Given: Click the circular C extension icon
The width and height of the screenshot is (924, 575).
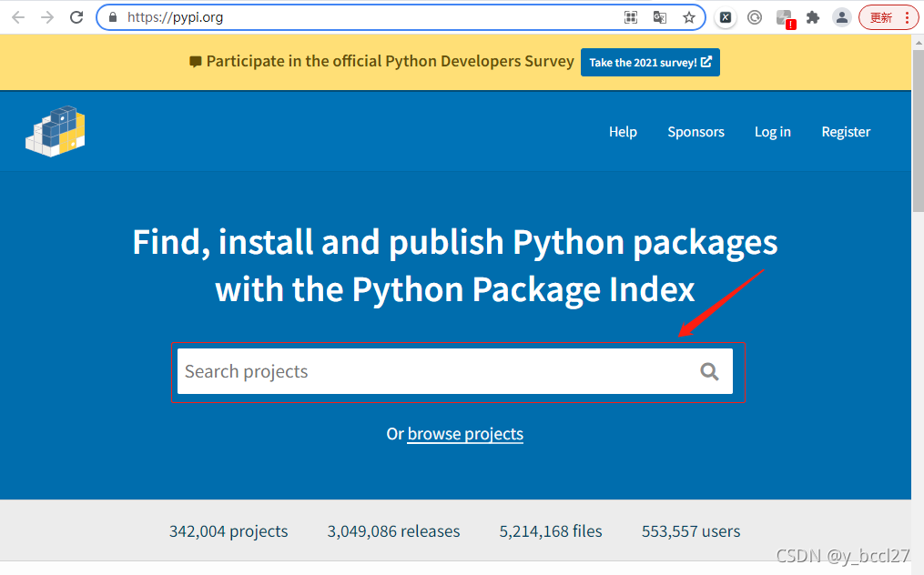Looking at the screenshot, I should (x=755, y=17).
